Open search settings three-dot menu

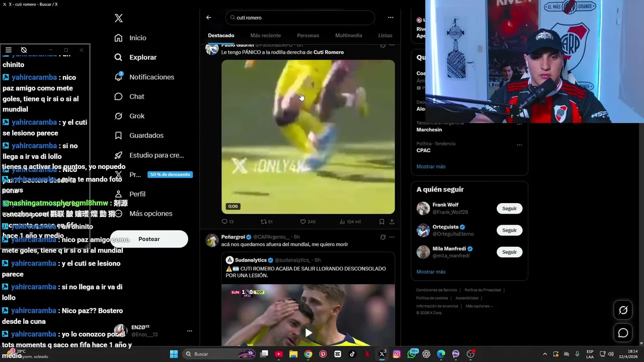point(390,18)
